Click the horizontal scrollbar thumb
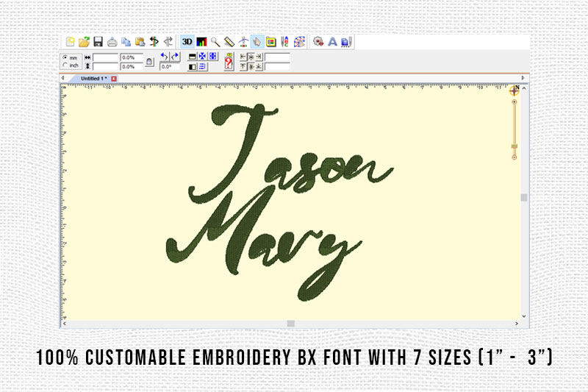Screen dimensions: 588x392 click(290, 324)
